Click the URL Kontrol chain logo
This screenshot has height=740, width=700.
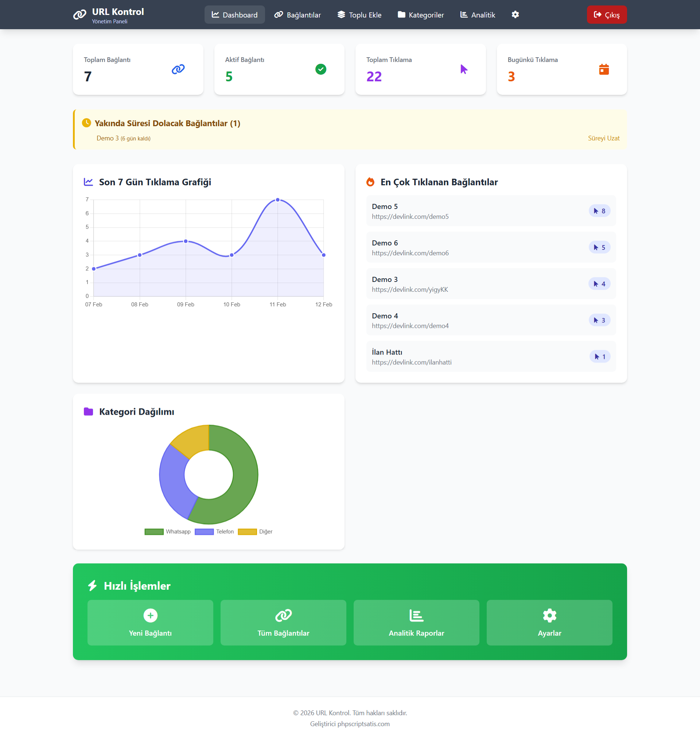[79, 15]
